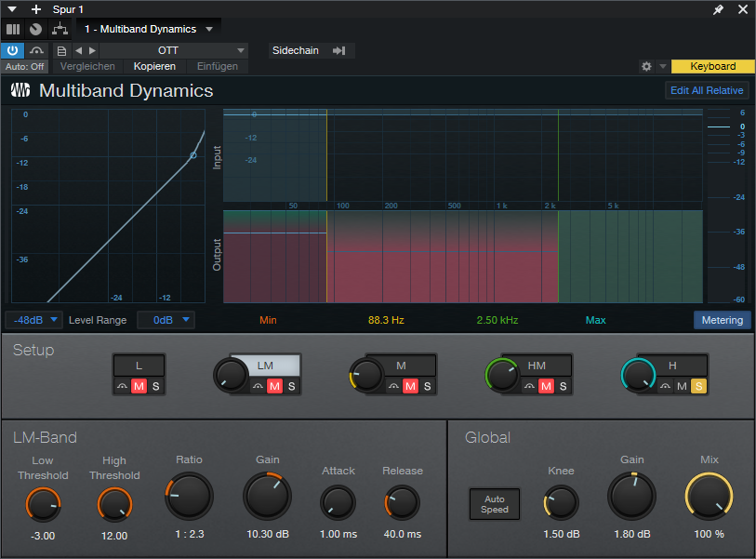Go to the next preset arrow

point(92,50)
